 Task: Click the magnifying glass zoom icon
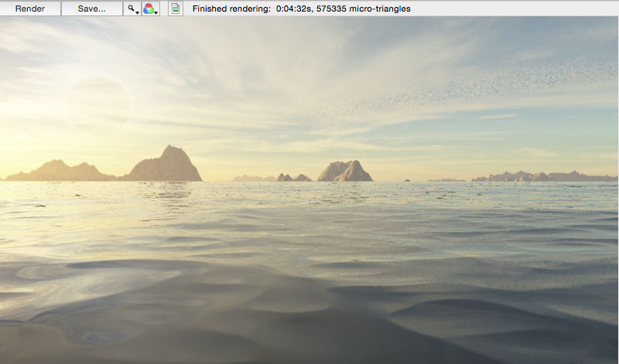pos(132,9)
